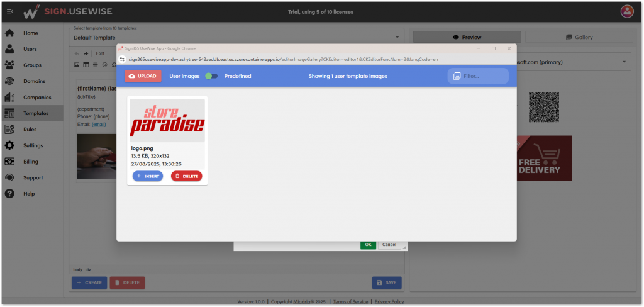
Task: Collapse the sidebar with the hamburger icon
Action: 10,11
